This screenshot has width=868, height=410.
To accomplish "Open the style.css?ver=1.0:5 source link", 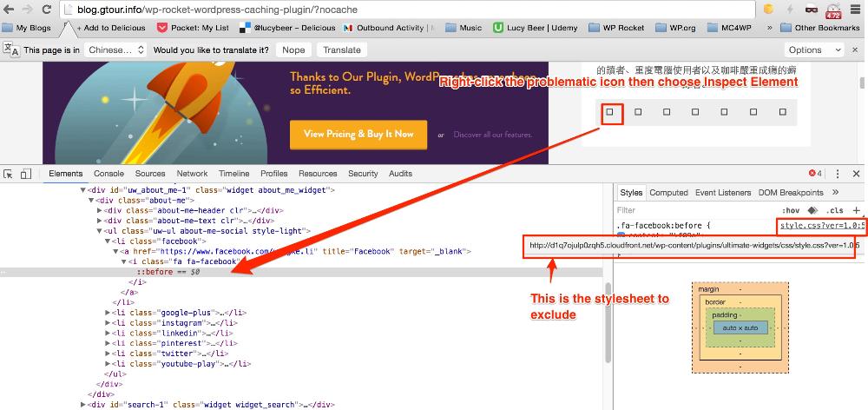I will [822, 226].
